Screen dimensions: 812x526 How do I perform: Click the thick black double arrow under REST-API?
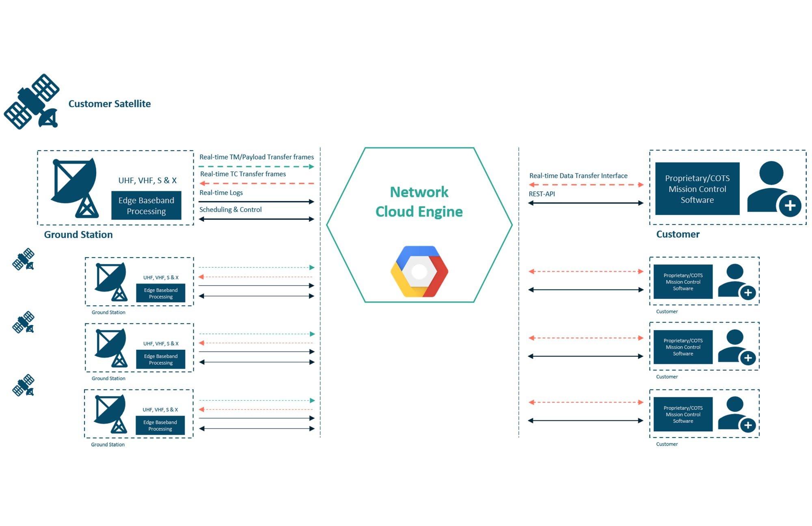[x=586, y=203]
